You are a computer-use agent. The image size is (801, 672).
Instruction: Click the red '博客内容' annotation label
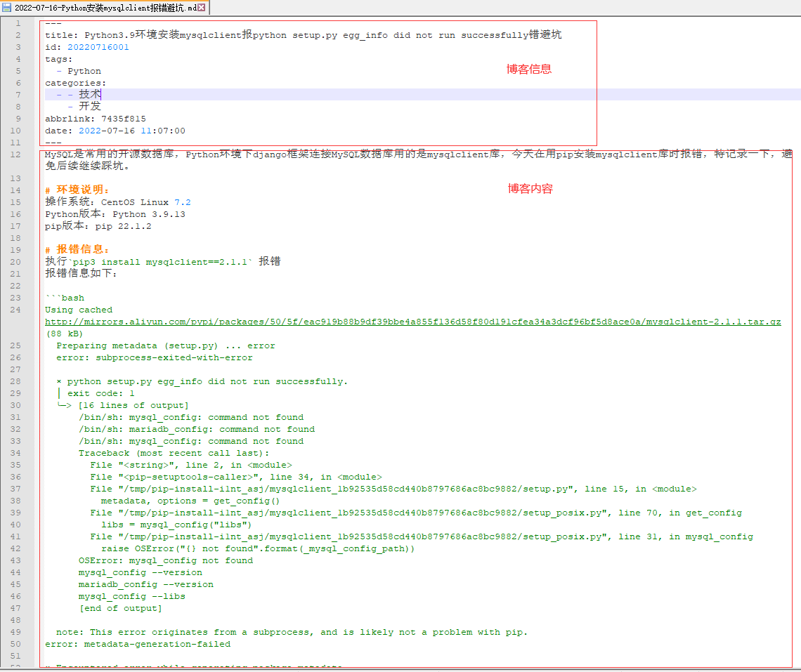click(530, 188)
